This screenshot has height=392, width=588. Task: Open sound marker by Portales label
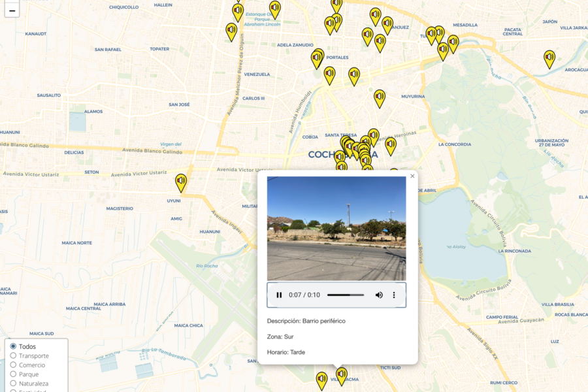pos(318,59)
